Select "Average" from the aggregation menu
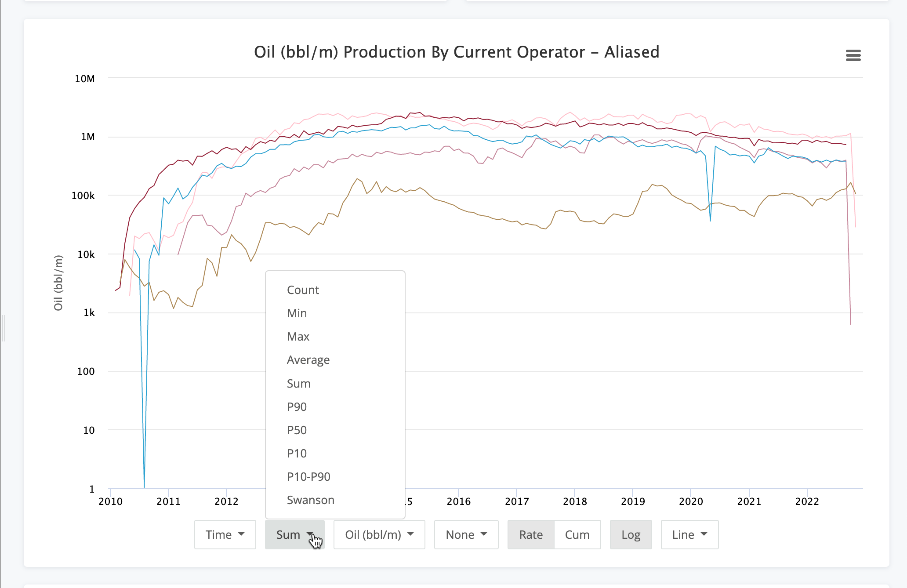 coord(308,359)
